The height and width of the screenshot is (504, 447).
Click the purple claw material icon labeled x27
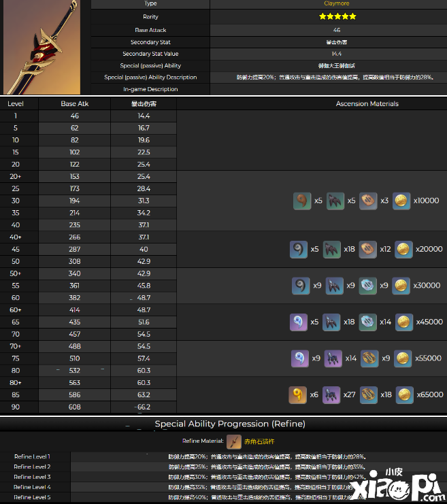[x=331, y=394]
